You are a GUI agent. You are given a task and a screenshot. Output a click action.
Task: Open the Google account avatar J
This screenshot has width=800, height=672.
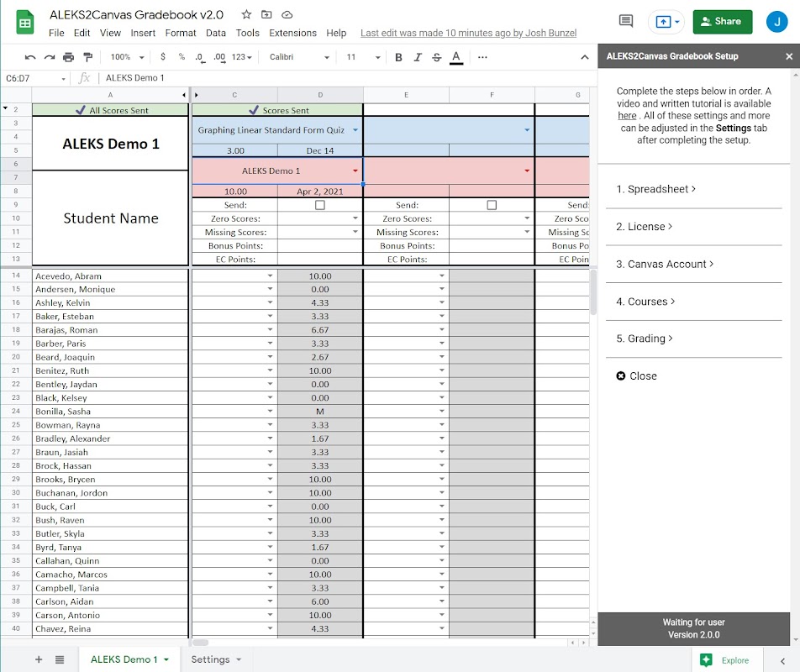coord(776,21)
